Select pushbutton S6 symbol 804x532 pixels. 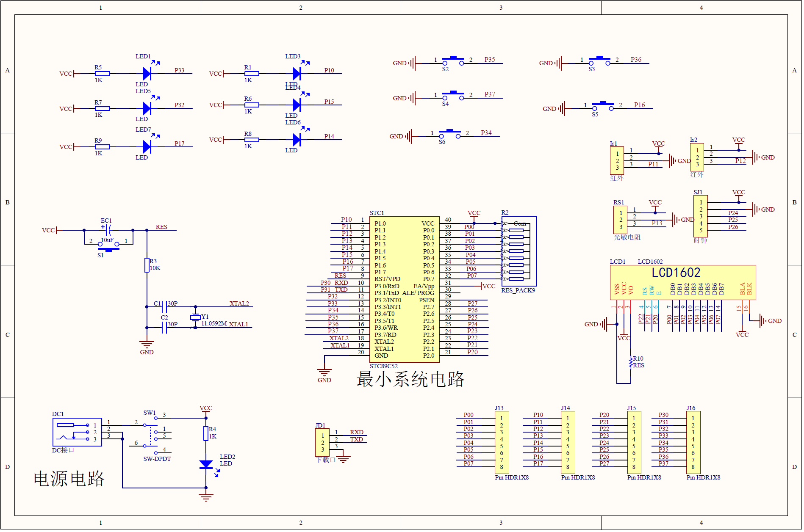[x=450, y=134]
